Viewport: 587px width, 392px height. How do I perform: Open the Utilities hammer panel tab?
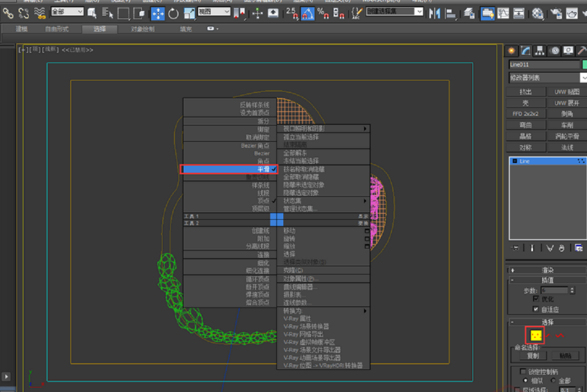582,50
